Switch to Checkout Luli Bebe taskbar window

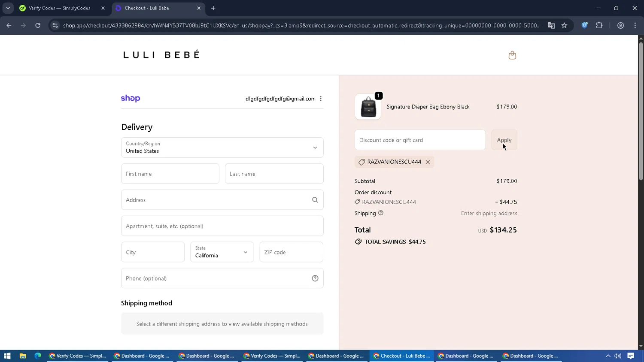pyautogui.click(x=401, y=356)
